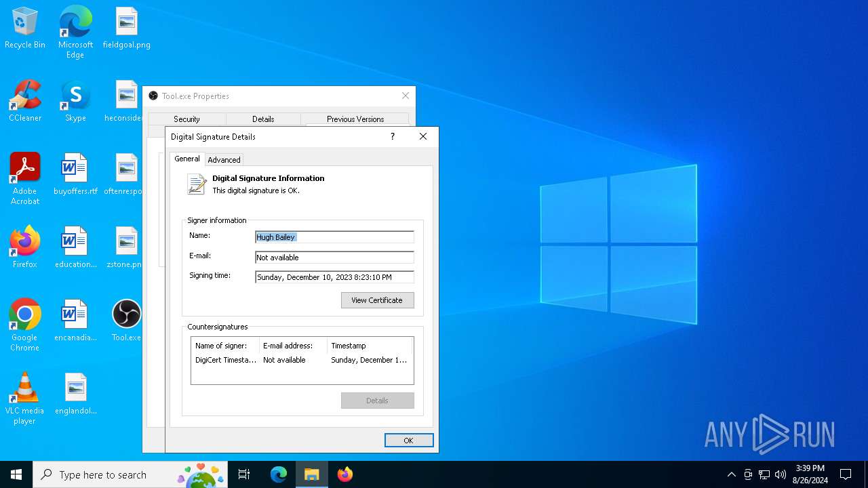Launch the Firefox desktop shortcut
Viewport: 868px width, 488px height.
[x=25, y=248]
